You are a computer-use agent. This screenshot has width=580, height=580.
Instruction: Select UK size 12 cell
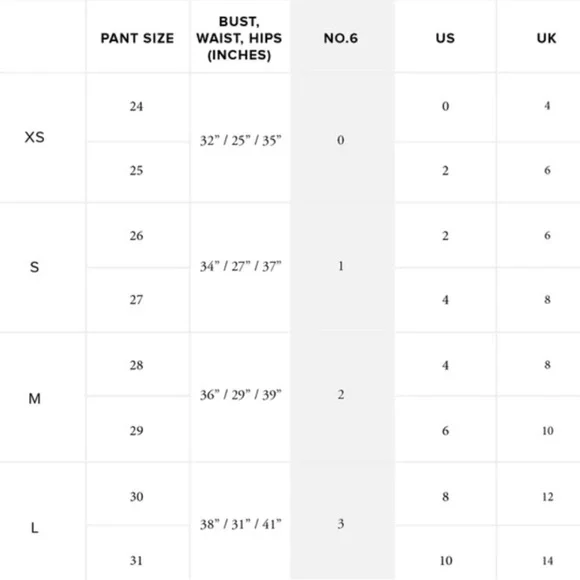point(547,496)
